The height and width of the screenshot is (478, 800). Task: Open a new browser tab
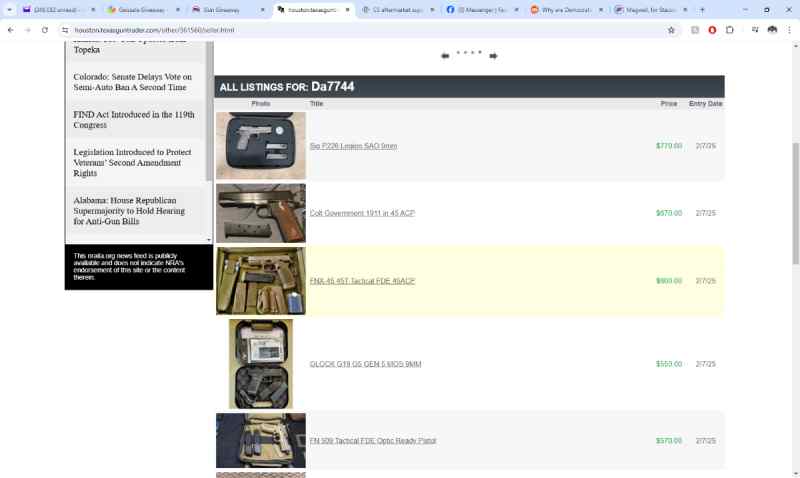[x=702, y=10]
